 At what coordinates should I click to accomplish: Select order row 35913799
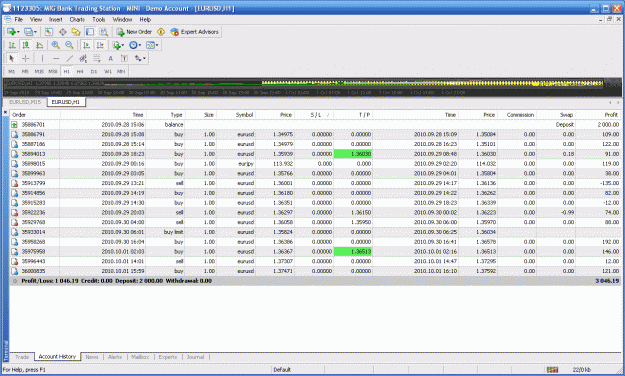[x=315, y=183]
